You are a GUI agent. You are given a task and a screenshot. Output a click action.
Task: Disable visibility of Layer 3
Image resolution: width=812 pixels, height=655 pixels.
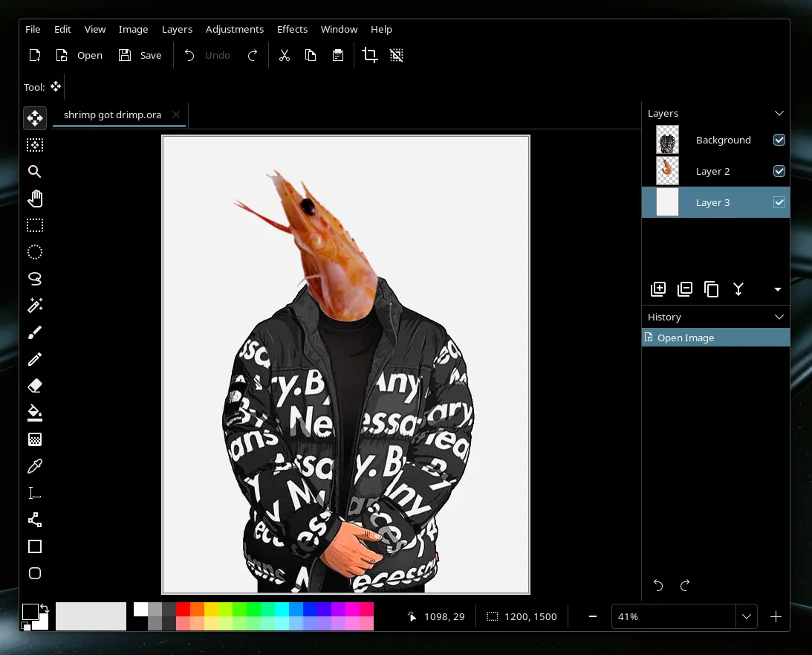pos(779,202)
